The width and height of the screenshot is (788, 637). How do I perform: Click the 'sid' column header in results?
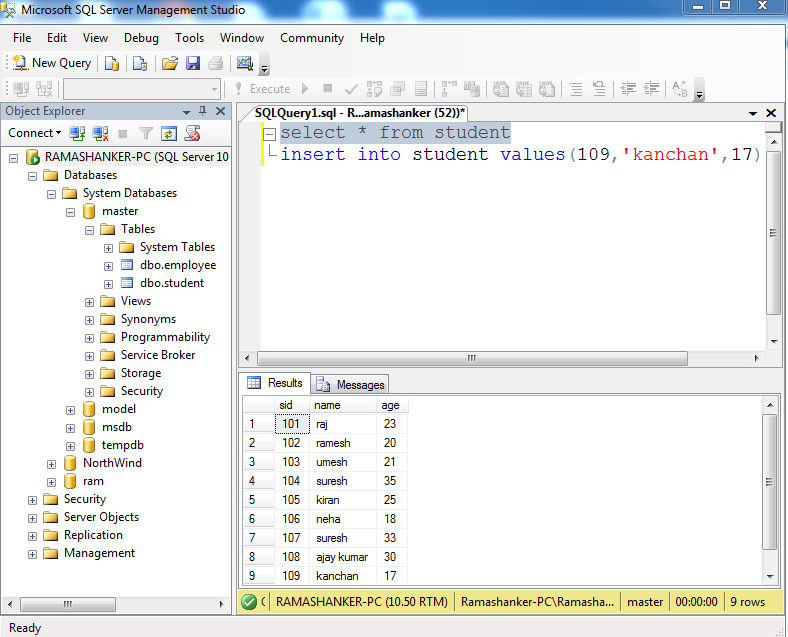pyautogui.click(x=291, y=405)
